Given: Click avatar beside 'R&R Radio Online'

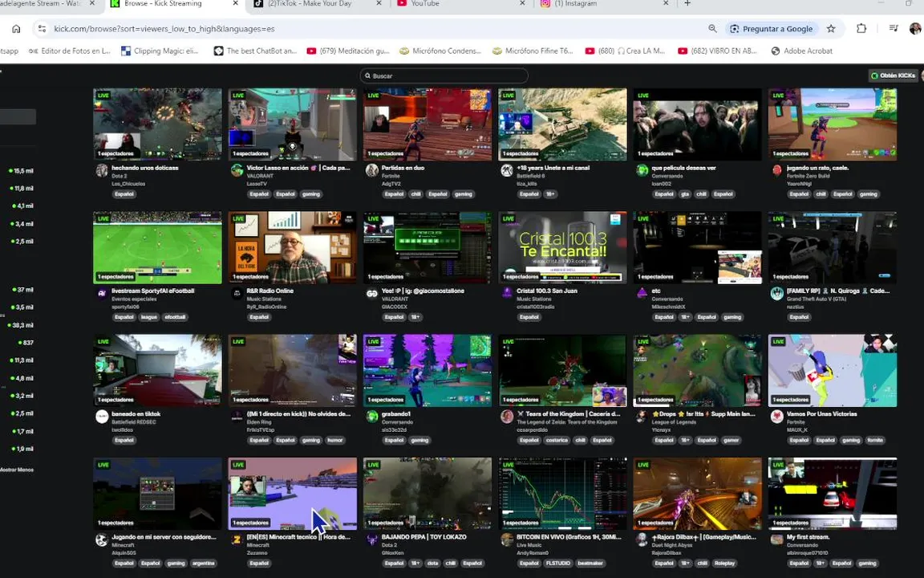Looking at the screenshot, I should tap(237, 294).
